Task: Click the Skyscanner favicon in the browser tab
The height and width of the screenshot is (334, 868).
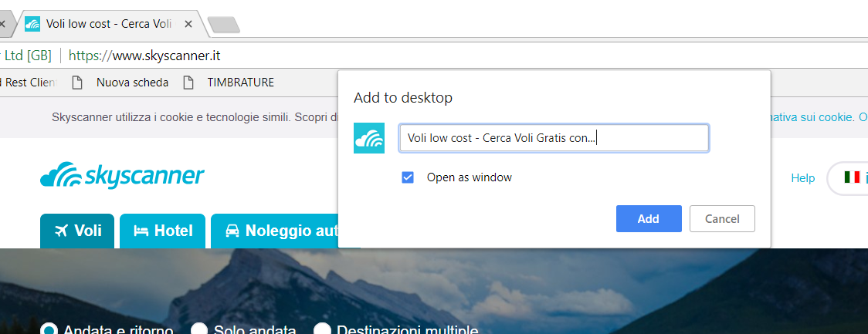Action: coord(32,24)
